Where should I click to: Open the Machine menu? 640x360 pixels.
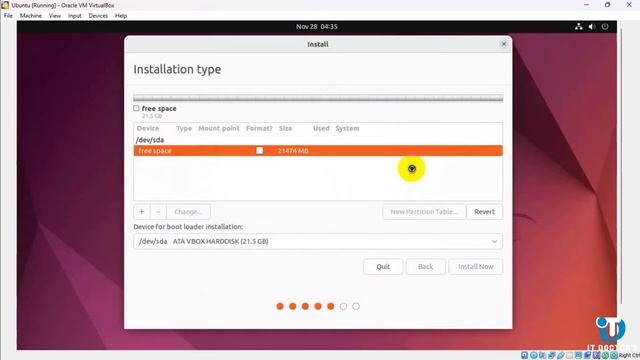(31, 16)
